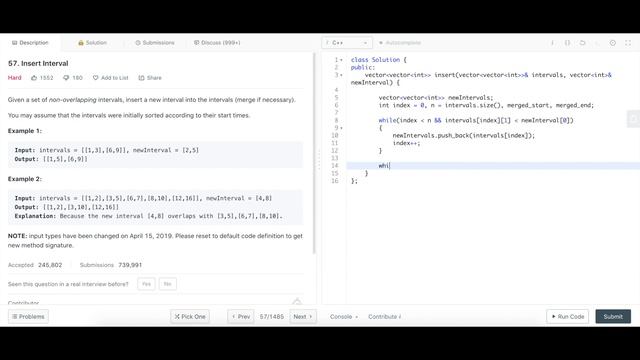Image resolution: width=640 pixels, height=360 pixels.
Task: Click the 'Example 1:' heading
Action: 24,131
